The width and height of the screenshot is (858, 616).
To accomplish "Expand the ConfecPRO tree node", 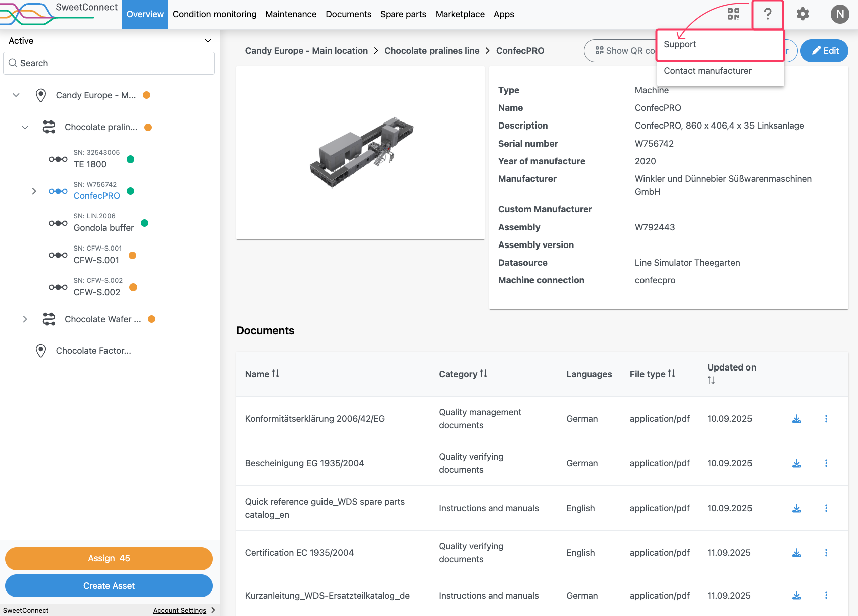I will [x=34, y=191].
